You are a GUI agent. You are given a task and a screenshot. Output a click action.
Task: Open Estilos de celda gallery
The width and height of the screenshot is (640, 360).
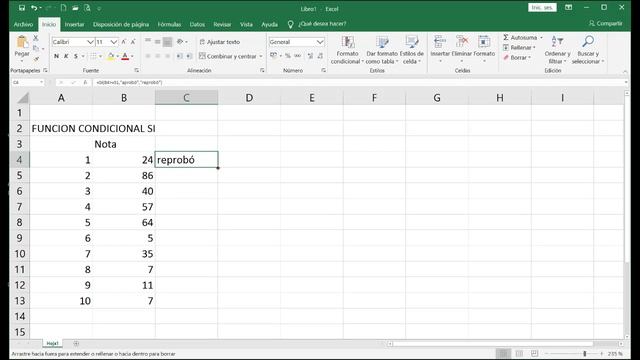pos(411,50)
